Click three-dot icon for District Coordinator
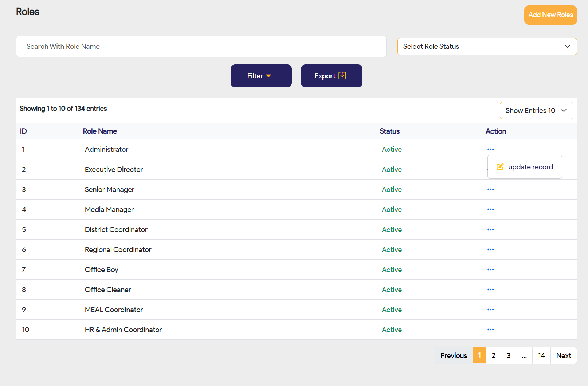This screenshot has height=386, width=588. click(490, 229)
